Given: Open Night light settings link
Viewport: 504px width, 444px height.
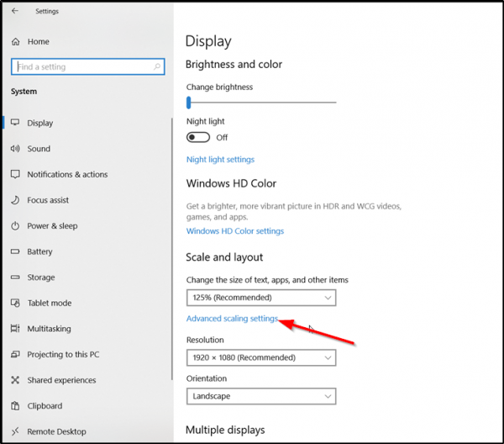Looking at the screenshot, I should (220, 160).
